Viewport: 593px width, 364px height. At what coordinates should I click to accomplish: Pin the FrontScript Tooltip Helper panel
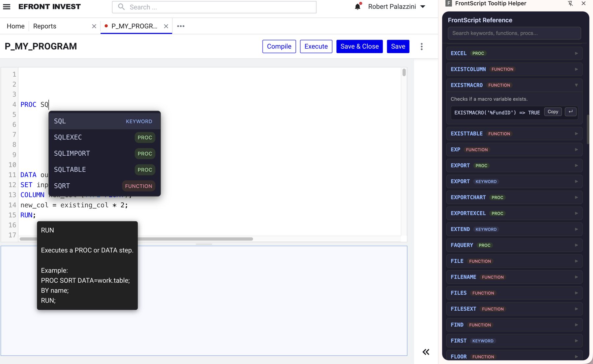570,3
